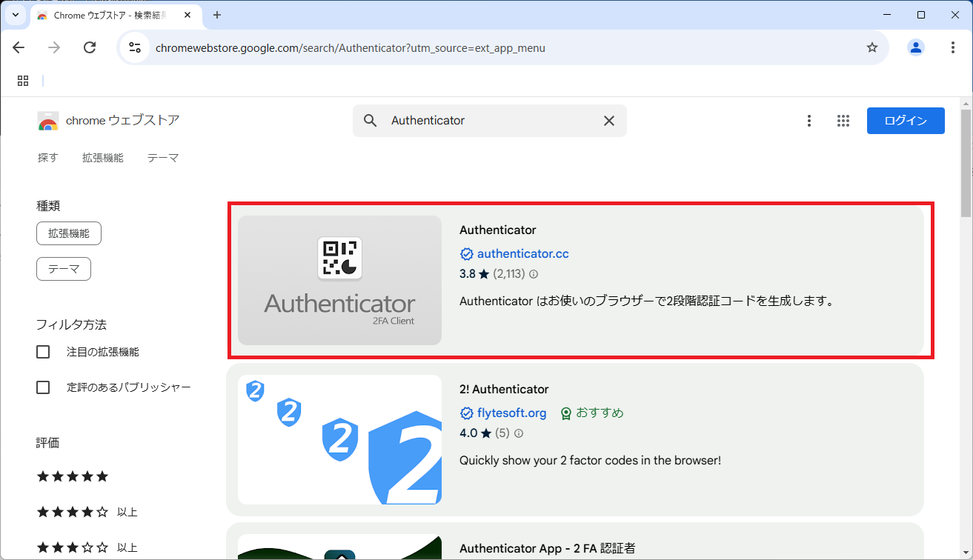Reload the current page
This screenshot has width=973, height=560.
90,47
